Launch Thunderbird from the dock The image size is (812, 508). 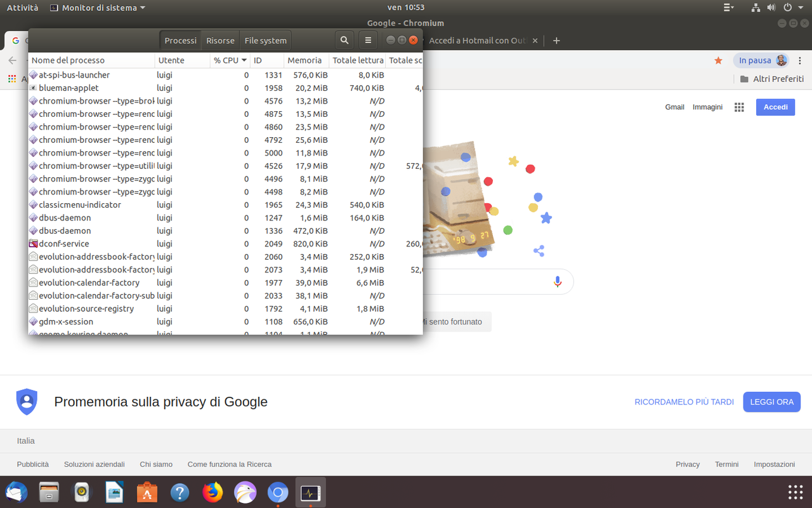[x=16, y=492]
